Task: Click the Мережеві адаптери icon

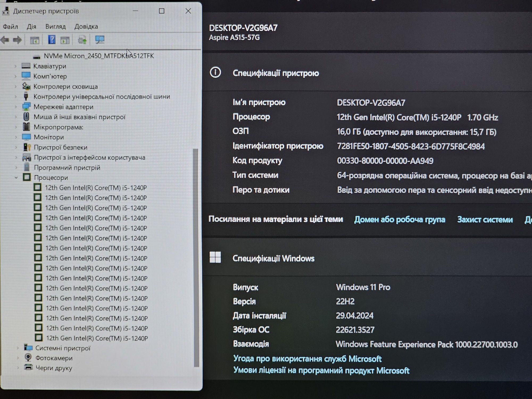Action: [26, 107]
